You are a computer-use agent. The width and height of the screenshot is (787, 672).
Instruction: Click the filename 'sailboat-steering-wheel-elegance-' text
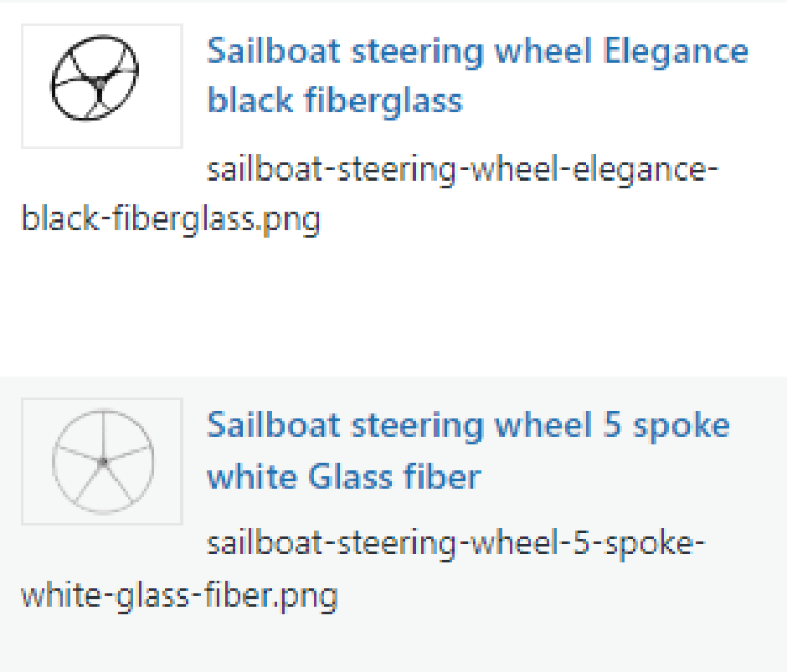(x=463, y=172)
